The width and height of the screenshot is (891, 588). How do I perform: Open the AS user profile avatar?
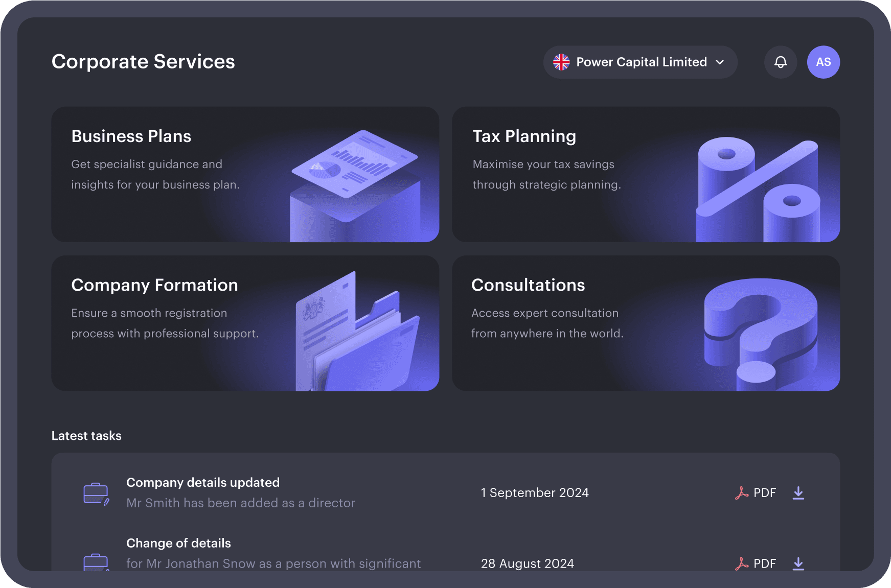823,62
